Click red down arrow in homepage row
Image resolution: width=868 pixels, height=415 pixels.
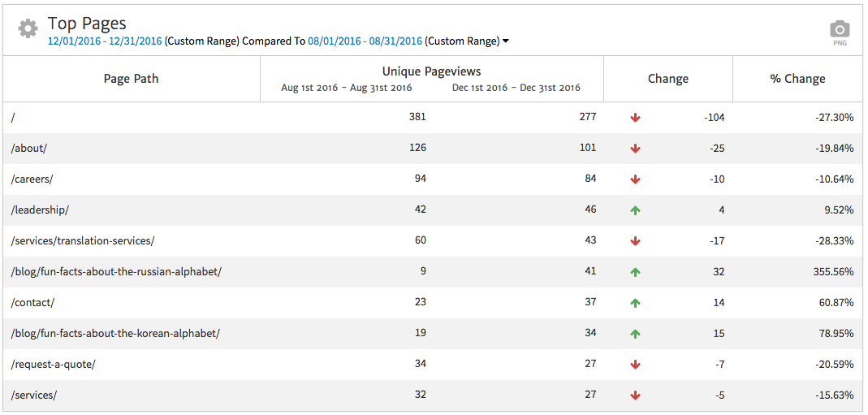(635, 118)
